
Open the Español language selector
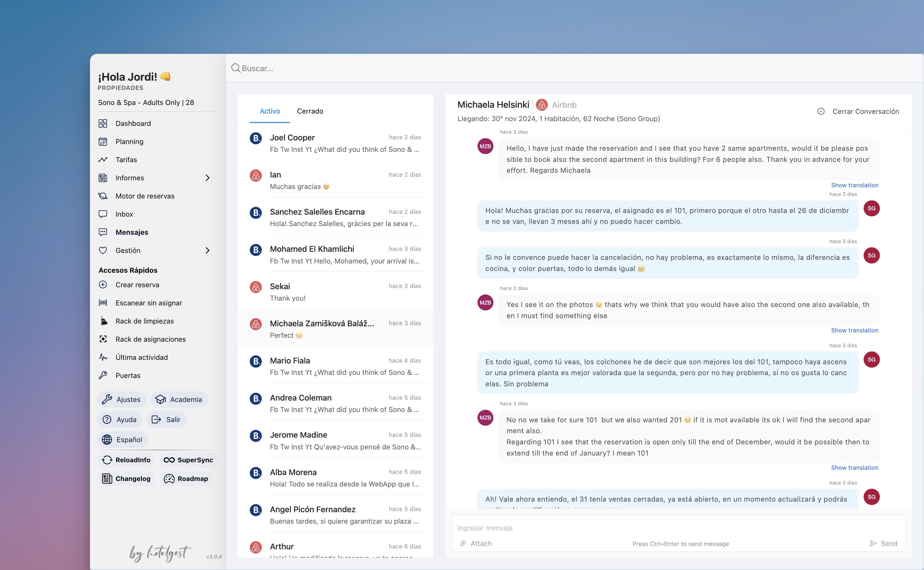[123, 439]
